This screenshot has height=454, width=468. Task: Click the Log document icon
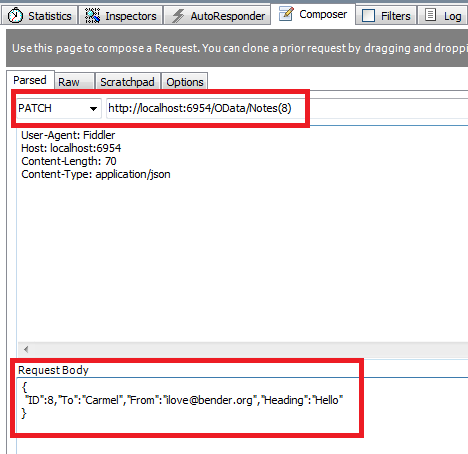pos(430,15)
